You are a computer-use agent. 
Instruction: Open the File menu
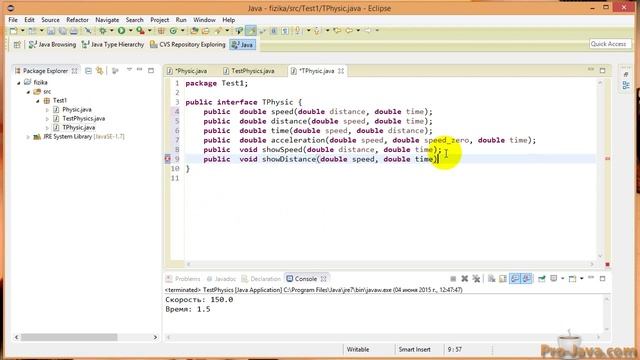coord(13,20)
